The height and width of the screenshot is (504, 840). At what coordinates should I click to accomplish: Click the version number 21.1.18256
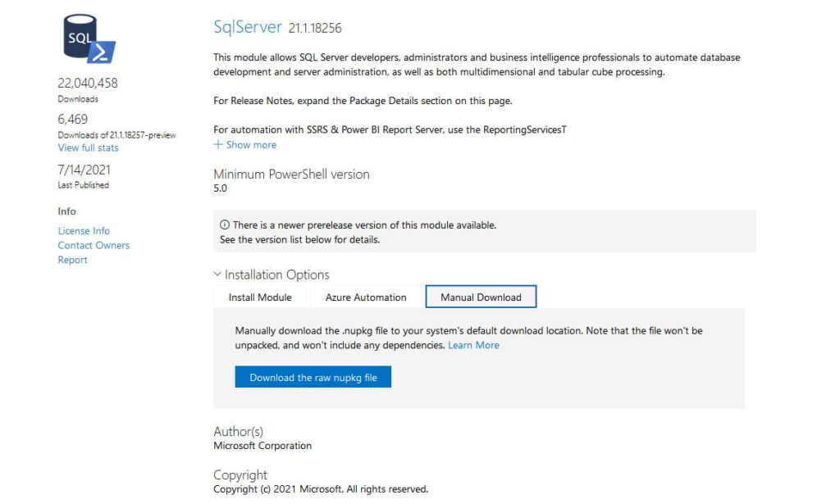[x=315, y=29]
